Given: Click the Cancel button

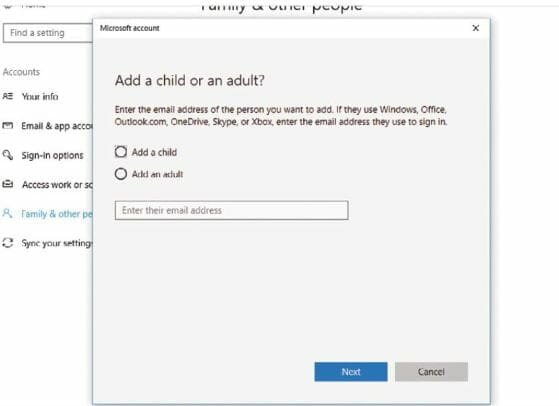Looking at the screenshot, I should click(431, 372).
